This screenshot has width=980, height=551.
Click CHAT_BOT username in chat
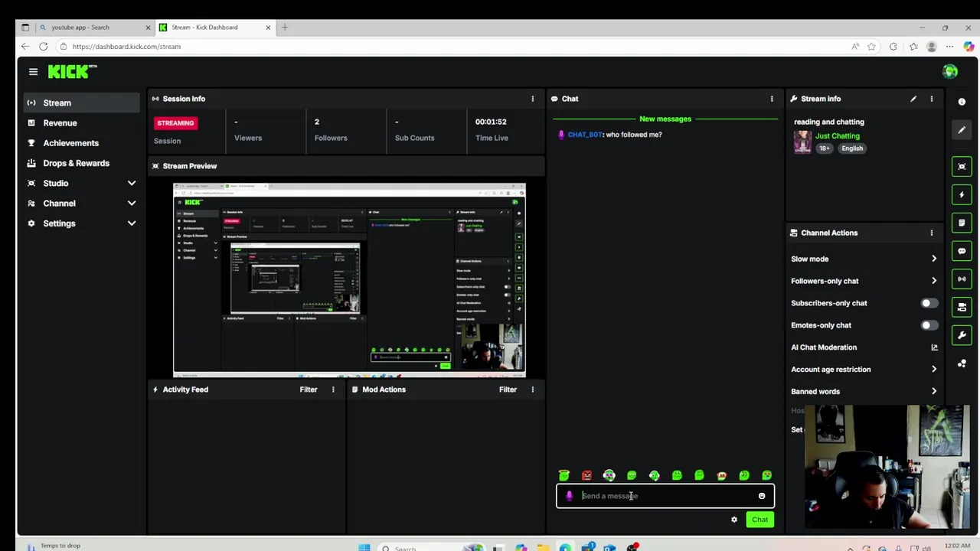click(586, 135)
